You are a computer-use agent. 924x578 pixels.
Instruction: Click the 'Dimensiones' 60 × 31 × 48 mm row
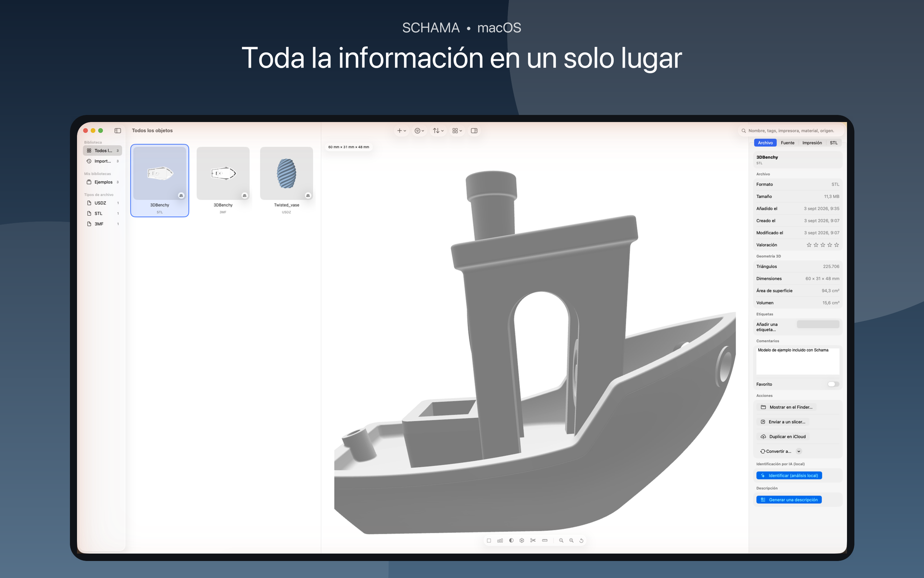798,279
